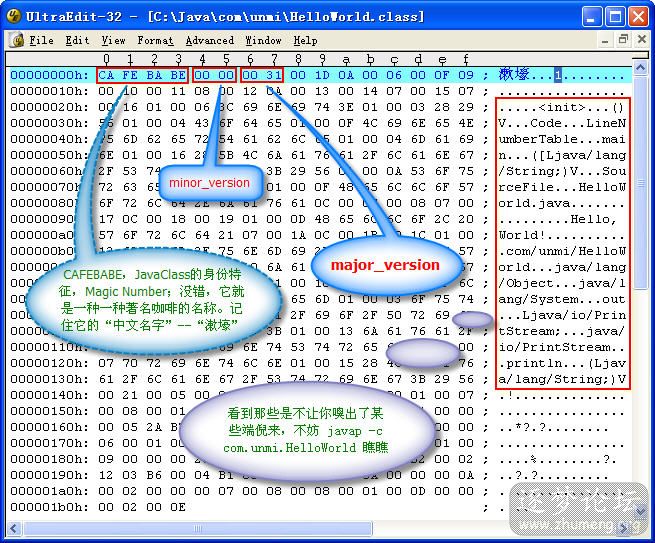Image resolution: width=655 pixels, height=543 pixels.
Task: Click the ASCII text 'tStream;...java/'
Action: pos(562,331)
